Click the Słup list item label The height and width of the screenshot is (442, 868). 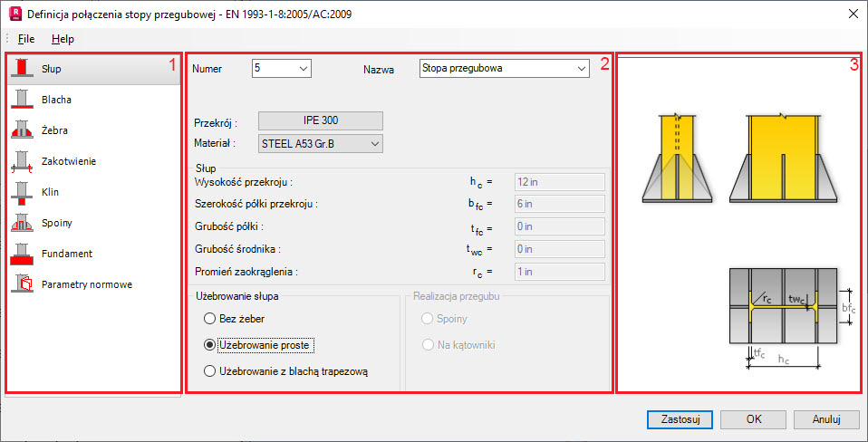tap(51, 69)
